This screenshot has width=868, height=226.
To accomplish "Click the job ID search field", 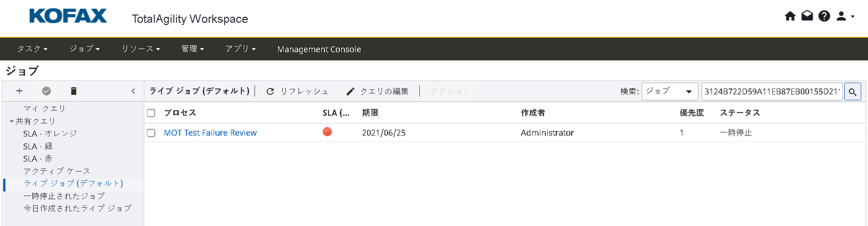I will pyautogui.click(x=771, y=91).
